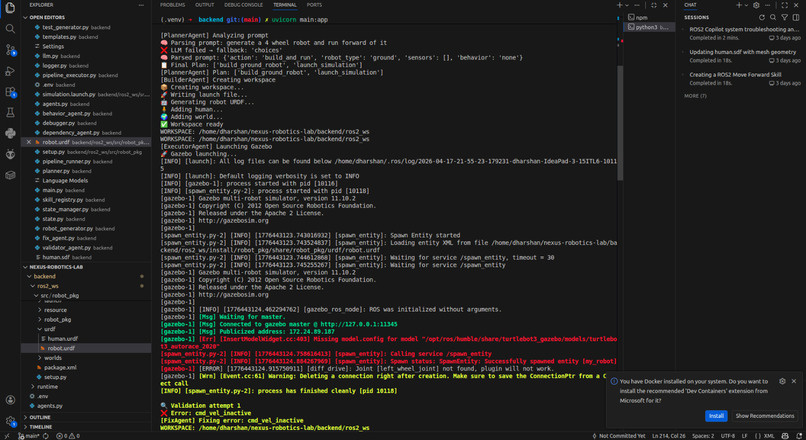Viewport: 806px width, 440px height.
Task: Open the Testing flask view
Action: click(x=10, y=113)
